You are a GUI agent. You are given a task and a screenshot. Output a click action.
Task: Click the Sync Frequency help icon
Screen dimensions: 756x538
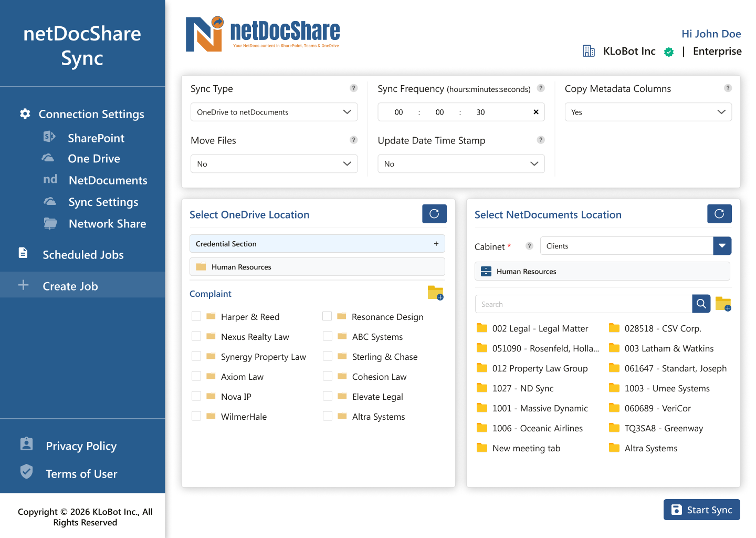(541, 88)
